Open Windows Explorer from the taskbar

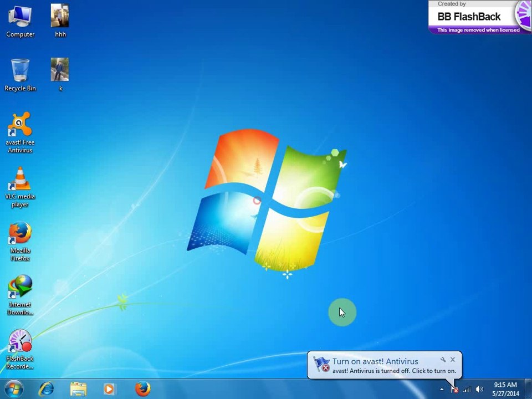[x=78, y=389]
